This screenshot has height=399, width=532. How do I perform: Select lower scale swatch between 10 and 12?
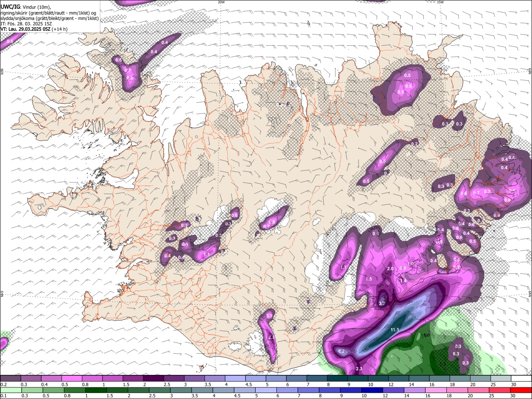point(372,390)
